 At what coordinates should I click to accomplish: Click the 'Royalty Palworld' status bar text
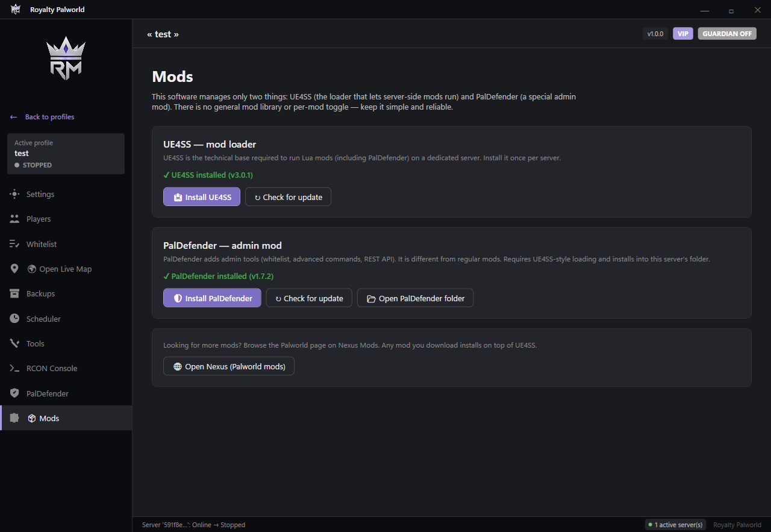click(737, 525)
